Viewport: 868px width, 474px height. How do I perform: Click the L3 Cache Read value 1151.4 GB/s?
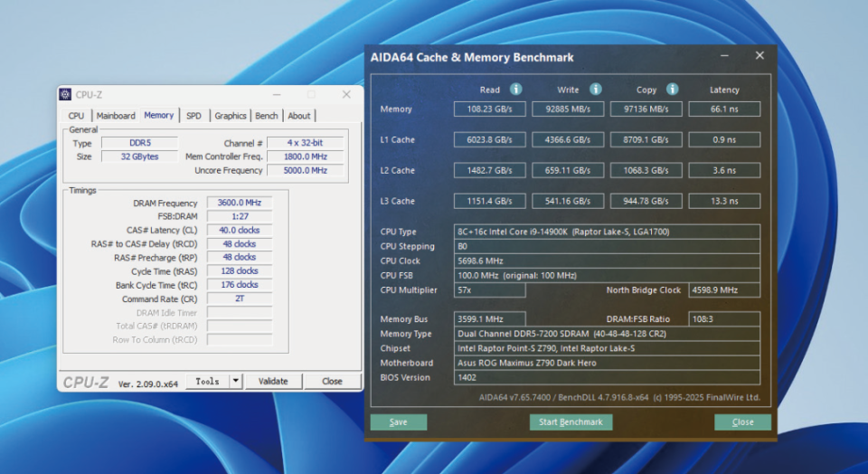tap(489, 201)
